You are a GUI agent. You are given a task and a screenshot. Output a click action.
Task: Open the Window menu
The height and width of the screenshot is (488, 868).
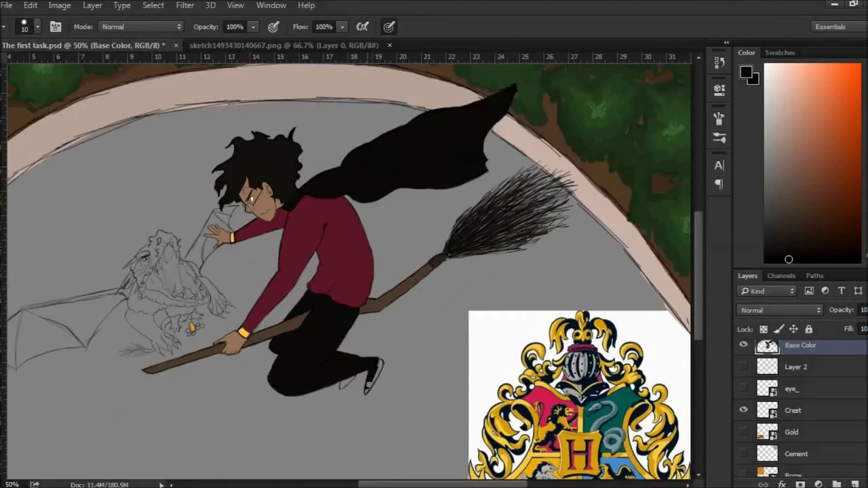pyautogui.click(x=271, y=5)
